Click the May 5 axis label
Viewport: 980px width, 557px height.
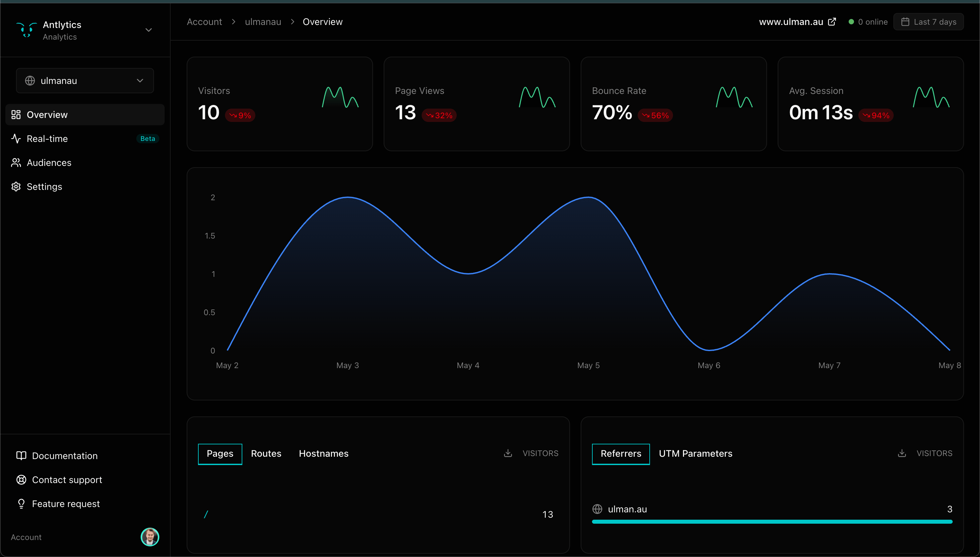pos(589,365)
